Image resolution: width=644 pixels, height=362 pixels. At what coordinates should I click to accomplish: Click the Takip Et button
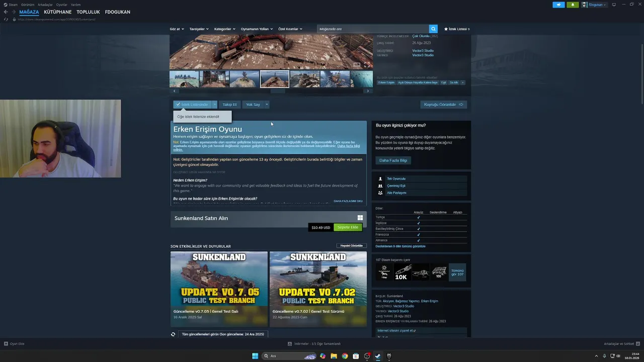[x=229, y=105]
